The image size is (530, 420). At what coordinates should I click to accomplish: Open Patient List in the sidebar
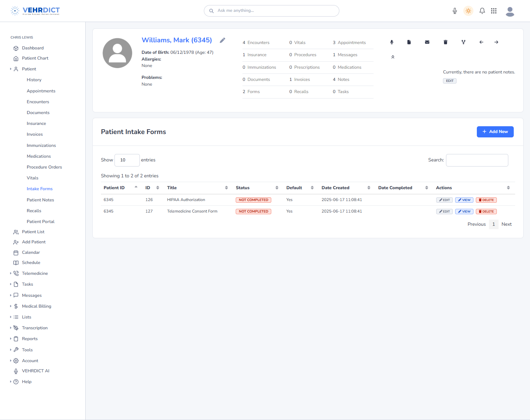tap(33, 232)
